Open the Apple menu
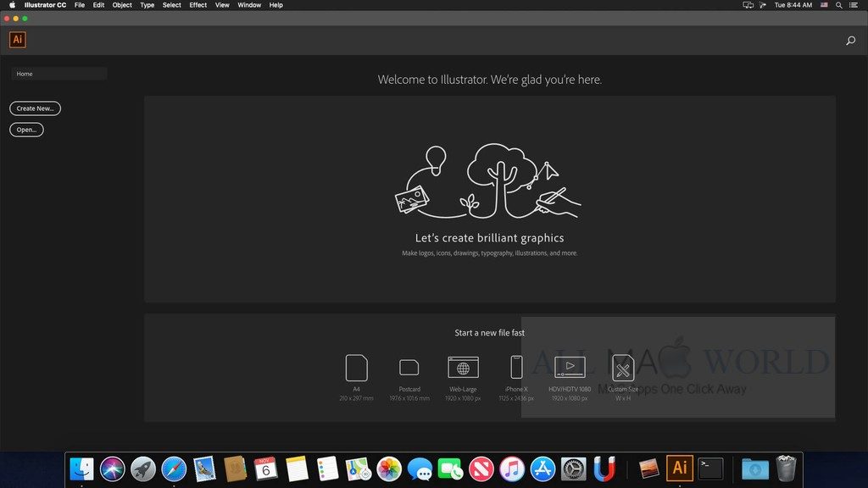This screenshot has height=488, width=868. (x=12, y=5)
